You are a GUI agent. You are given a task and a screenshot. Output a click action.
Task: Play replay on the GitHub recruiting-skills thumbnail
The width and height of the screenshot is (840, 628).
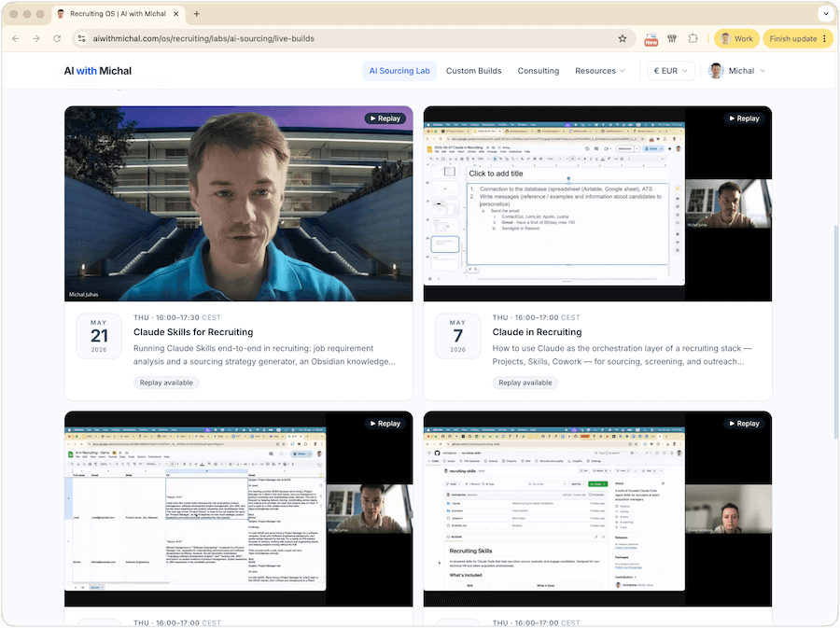[744, 424]
